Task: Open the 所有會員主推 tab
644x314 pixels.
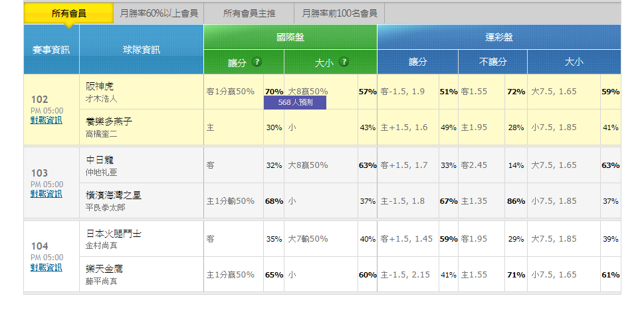Action: coord(249,13)
